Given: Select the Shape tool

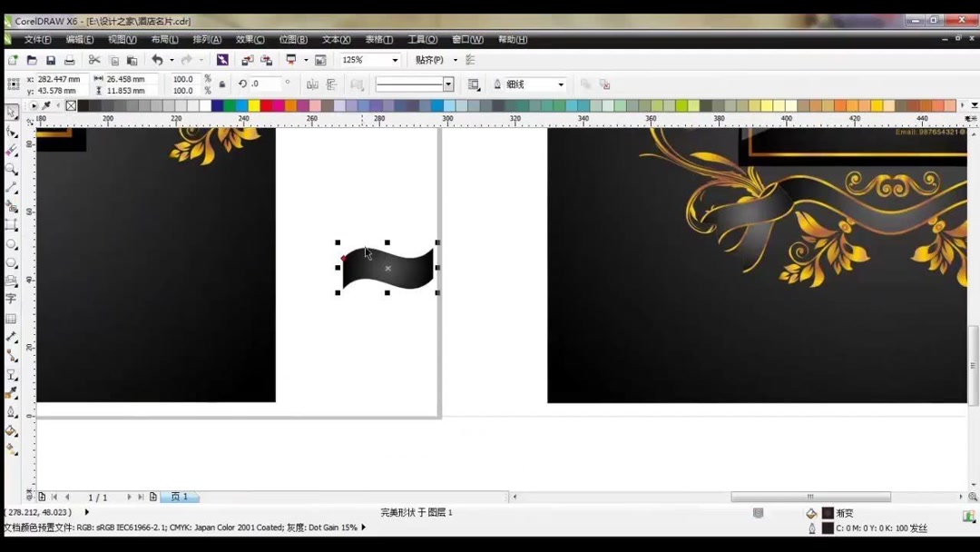Looking at the screenshot, I should [x=11, y=131].
